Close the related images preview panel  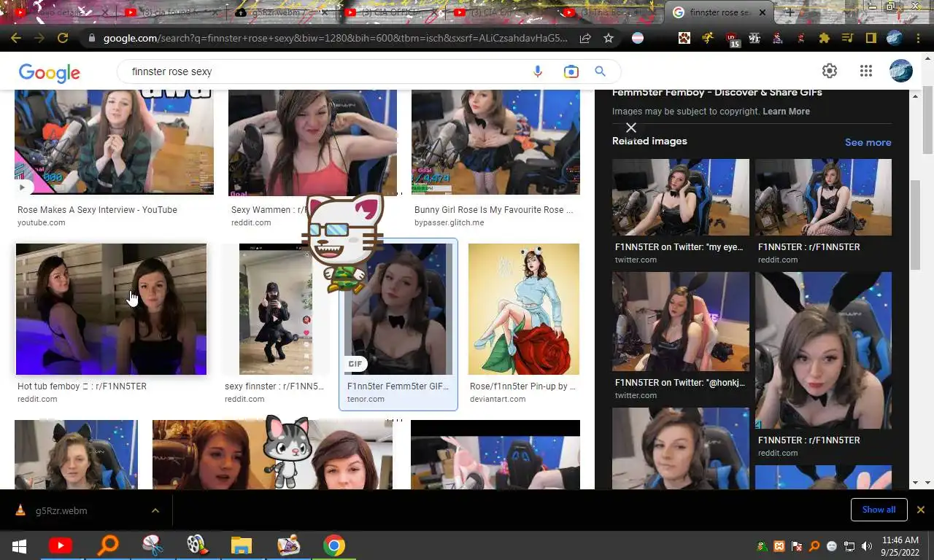click(x=631, y=128)
